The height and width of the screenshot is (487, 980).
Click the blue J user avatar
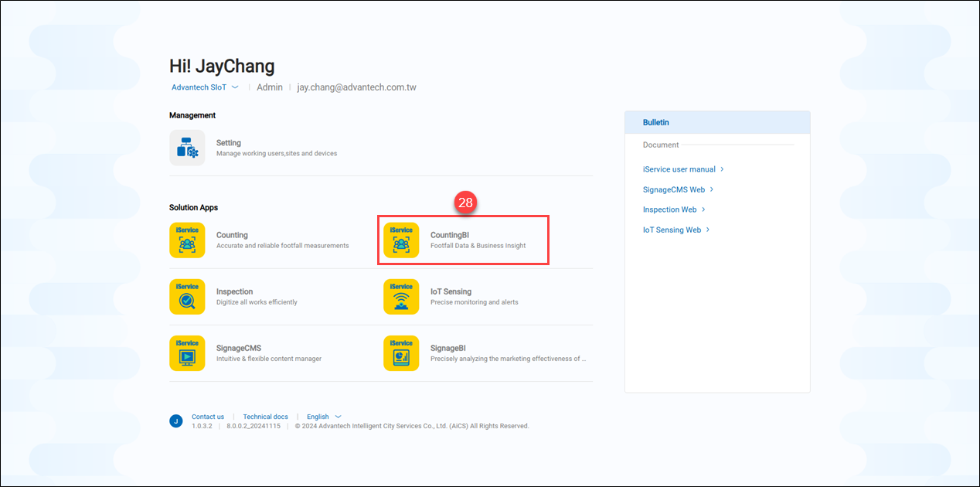(x=176, y=421)
